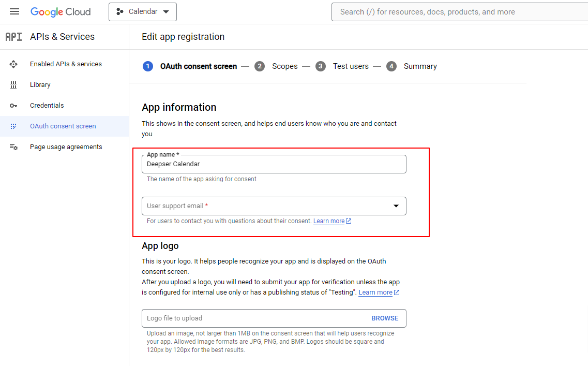Click the Library sidebar icon
This screenshot has height=366, width=588.
click(x=13, y=85)
